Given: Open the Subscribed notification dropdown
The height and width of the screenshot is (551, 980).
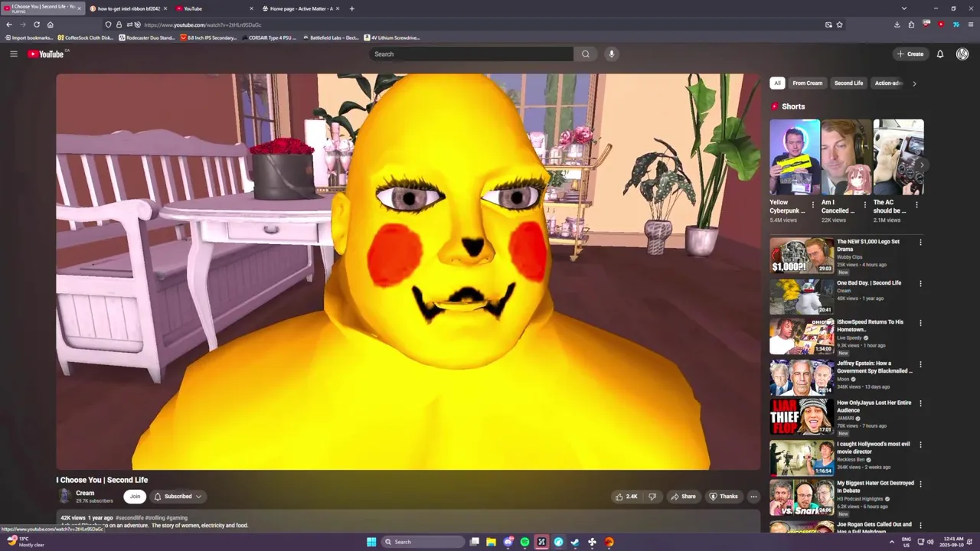Looking at the screenshot, I should pyautogui.click(x=178, y=497).
